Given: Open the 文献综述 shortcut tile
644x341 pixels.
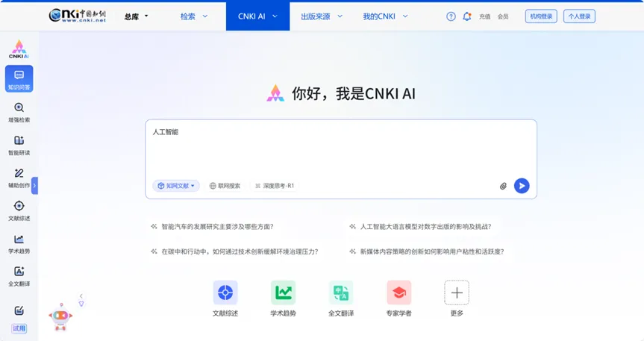Looking at the screenshot, I should pyautogui.click(x=225, y=298).
